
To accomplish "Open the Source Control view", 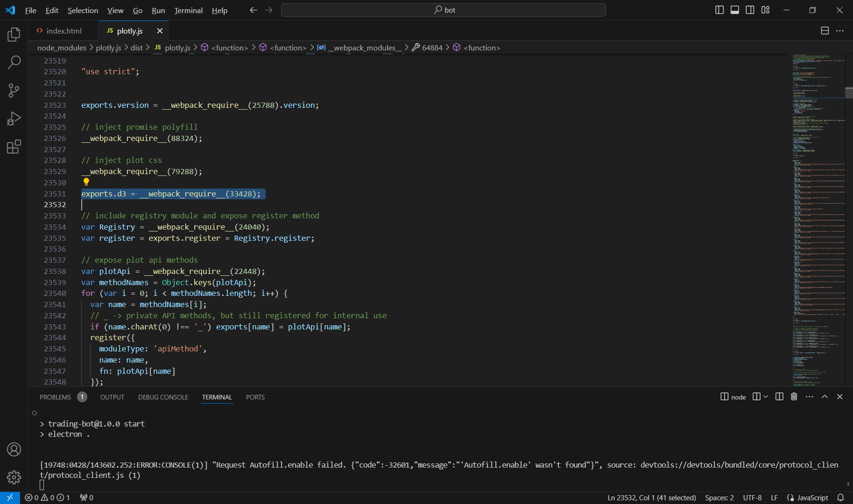I will pos(14,91).
